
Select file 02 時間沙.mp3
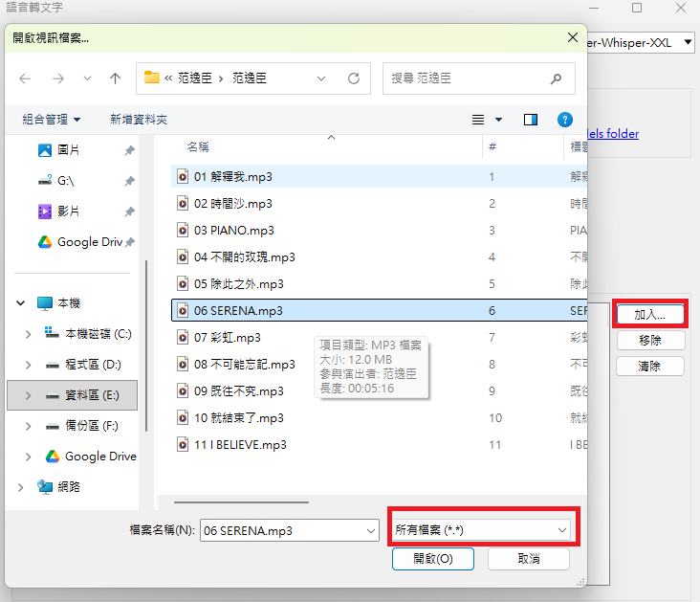coord(379,203)
